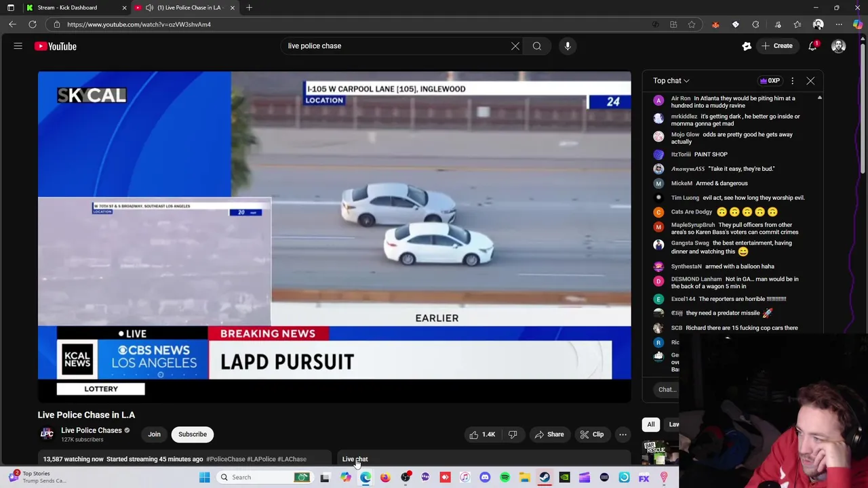
Task: Open the MetaMask fox extension
Action: coord(715,24)
